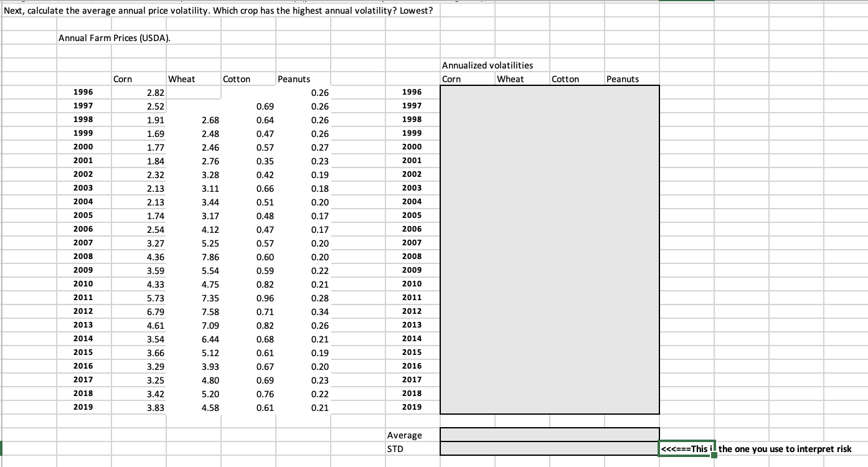Screen dimensions: 868x467
Task: Click the instruction text about average annual price volatility
Action: click(x=219, y=10)
